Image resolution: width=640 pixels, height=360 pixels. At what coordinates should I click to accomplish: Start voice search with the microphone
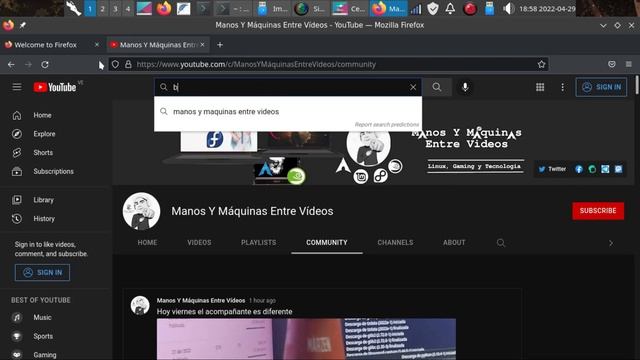pos(465,87)
